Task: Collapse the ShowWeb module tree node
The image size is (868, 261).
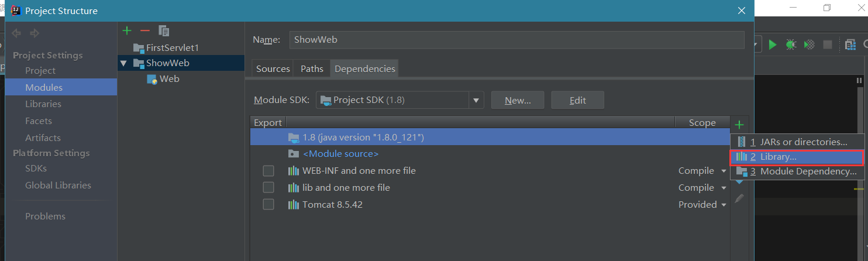Action: coord(123,63)
